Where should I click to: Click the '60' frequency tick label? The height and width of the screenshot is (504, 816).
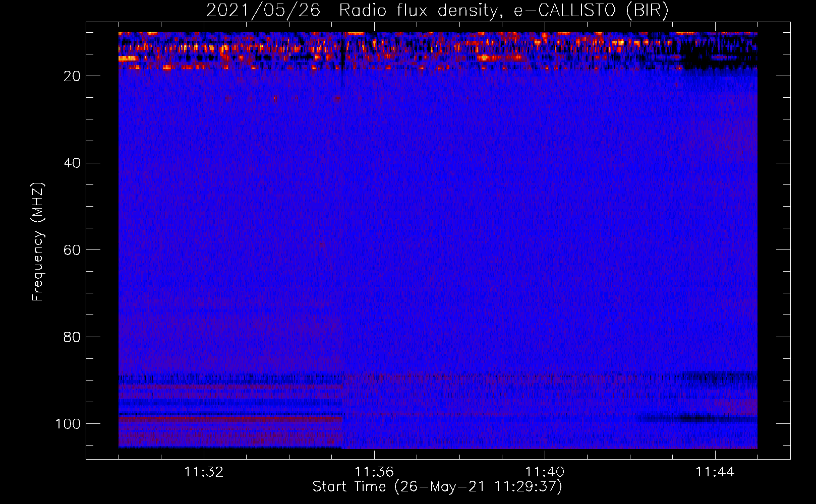point(72,250)
